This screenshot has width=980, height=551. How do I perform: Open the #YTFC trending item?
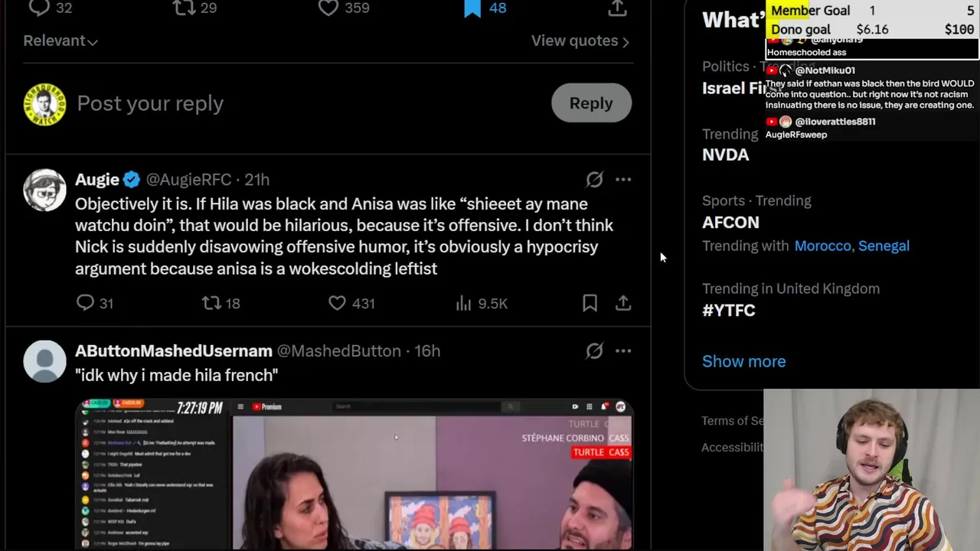pyautogui.click(x=728, y=310)
